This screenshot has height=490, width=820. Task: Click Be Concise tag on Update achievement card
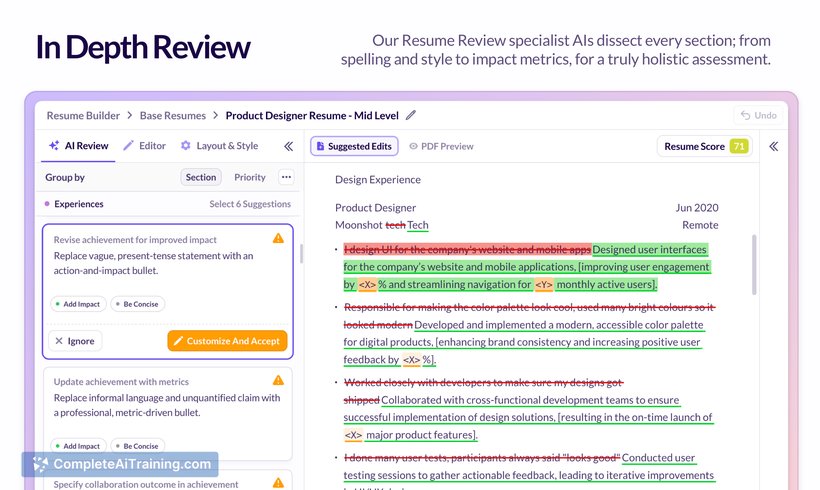coord(138,446)
